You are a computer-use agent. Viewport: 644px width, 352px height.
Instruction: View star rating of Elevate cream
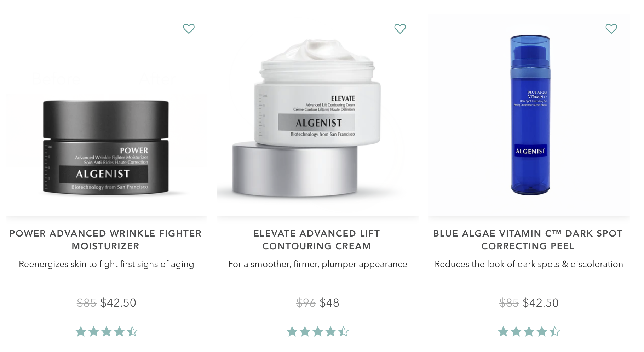pos(317,332)
